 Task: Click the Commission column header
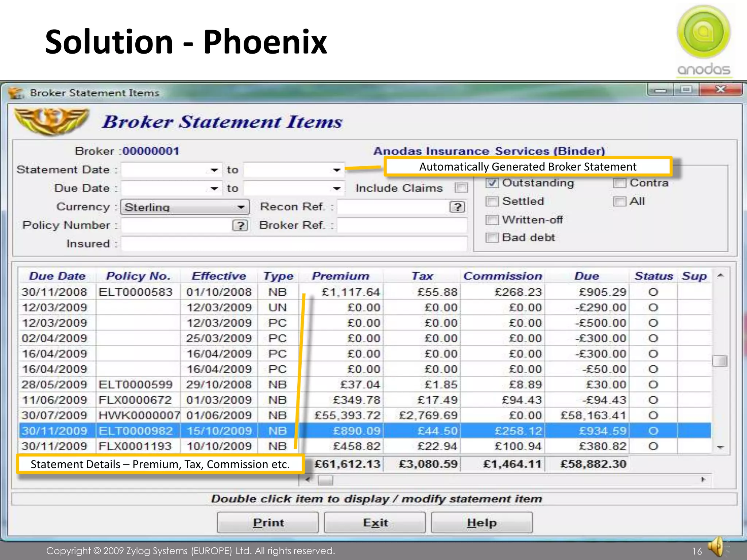click(503, 276)
